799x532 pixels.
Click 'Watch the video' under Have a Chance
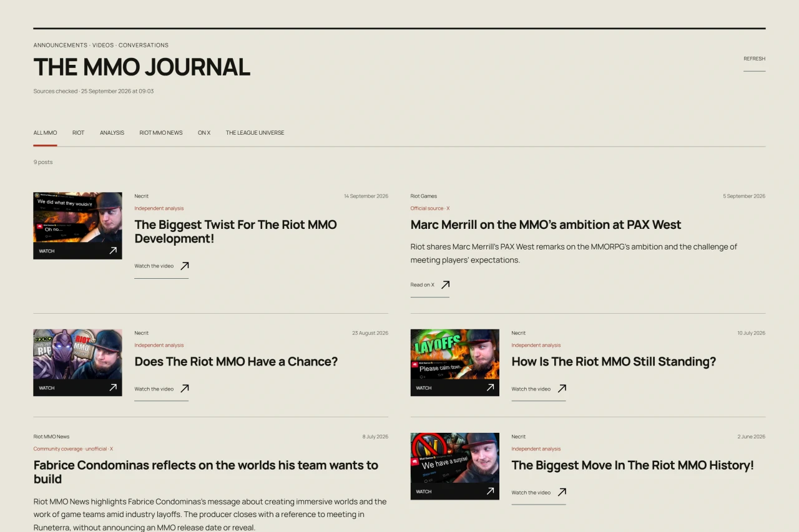point(161,389)
